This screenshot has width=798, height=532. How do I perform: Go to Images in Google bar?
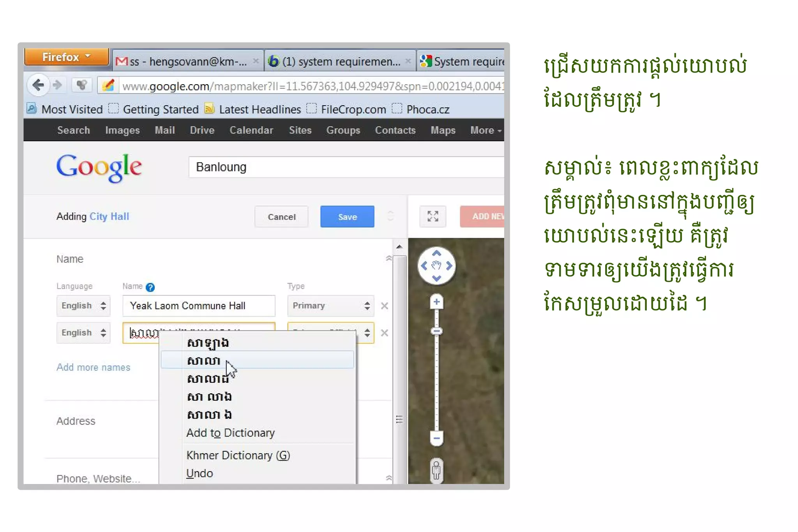click(x=122, y=130)
